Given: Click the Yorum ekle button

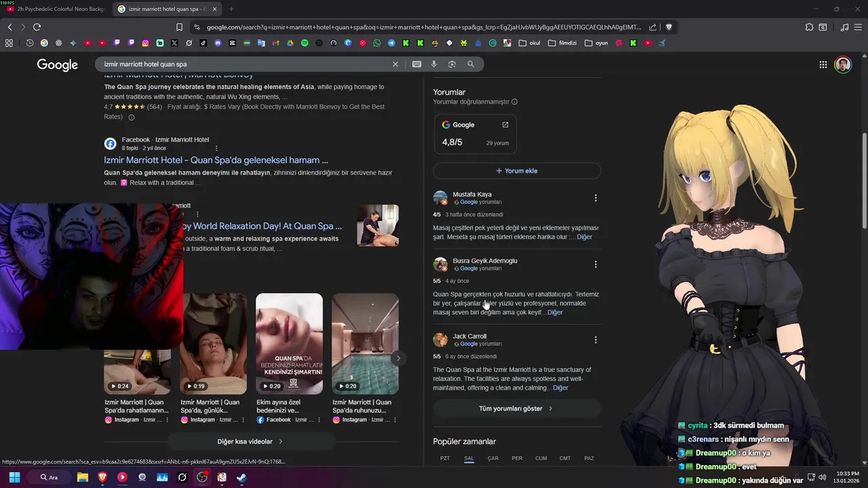Looking at the screenshot, I should [x=517, y=171].
